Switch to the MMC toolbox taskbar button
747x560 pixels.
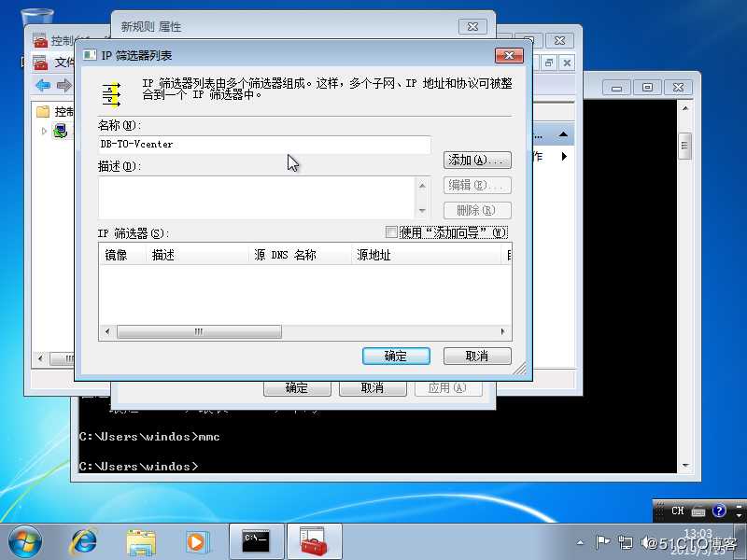pyautogui.click(x=314, y=542)
